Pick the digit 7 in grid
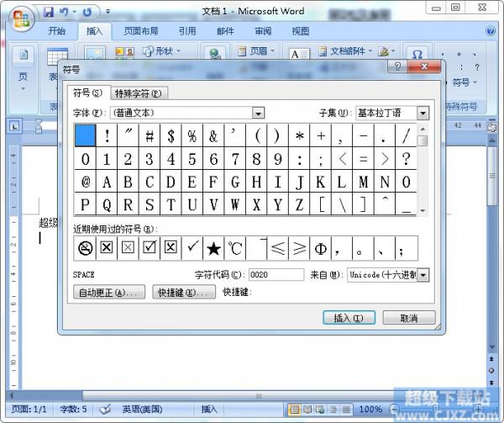This screenshot has width=504, height=423. click(235, 159)
